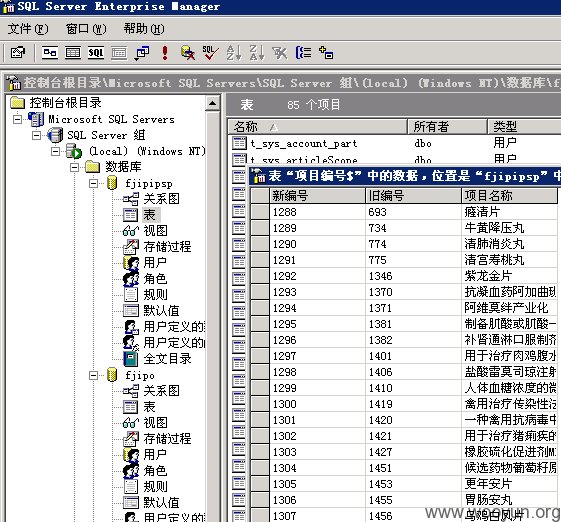Viewport: 561px width, 522px height.
Task: Open the 文件(F) menu
Action: click(x=28, y=29)
